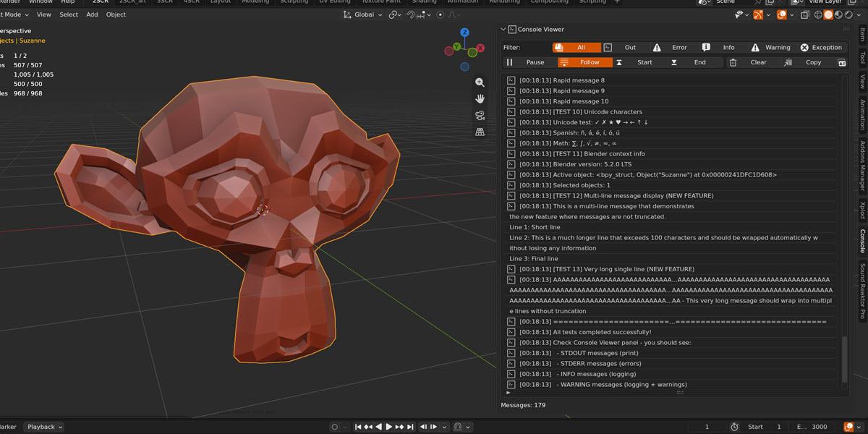Click the snapping magnet icon in the header
The height and width of the screenshot is (434, 868).
(412, 14)
